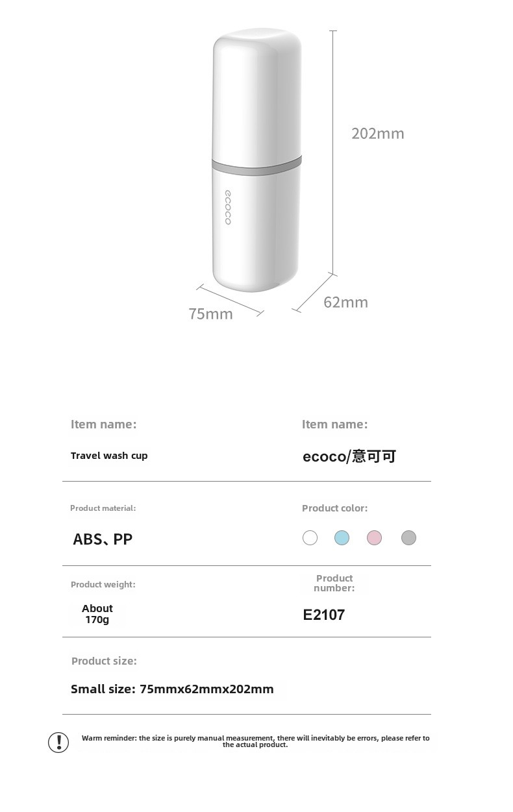Click the 202mm height dimension label
The image size is (513, 812).
tap(378, 134)
